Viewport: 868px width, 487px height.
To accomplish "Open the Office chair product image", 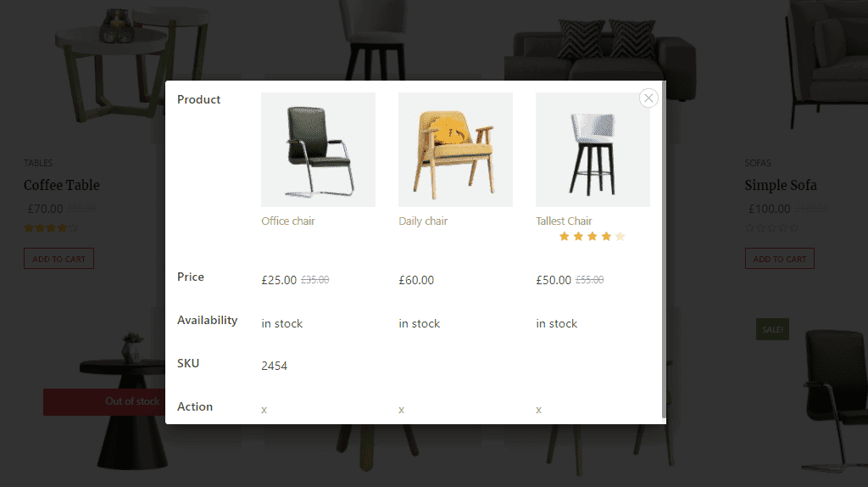I will coord(318,149).
